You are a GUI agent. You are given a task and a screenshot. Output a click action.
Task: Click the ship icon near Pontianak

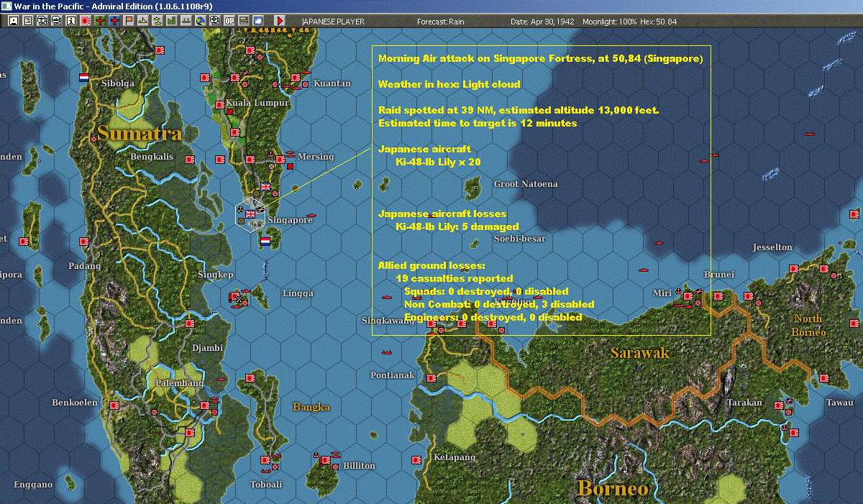[387, 352]
